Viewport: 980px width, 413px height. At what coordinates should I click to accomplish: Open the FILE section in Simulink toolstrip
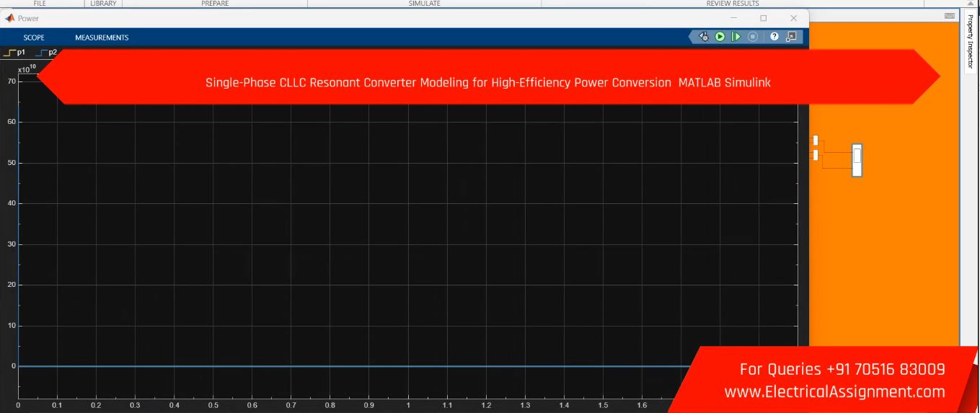pyautogui.click(x=40, y=4)
